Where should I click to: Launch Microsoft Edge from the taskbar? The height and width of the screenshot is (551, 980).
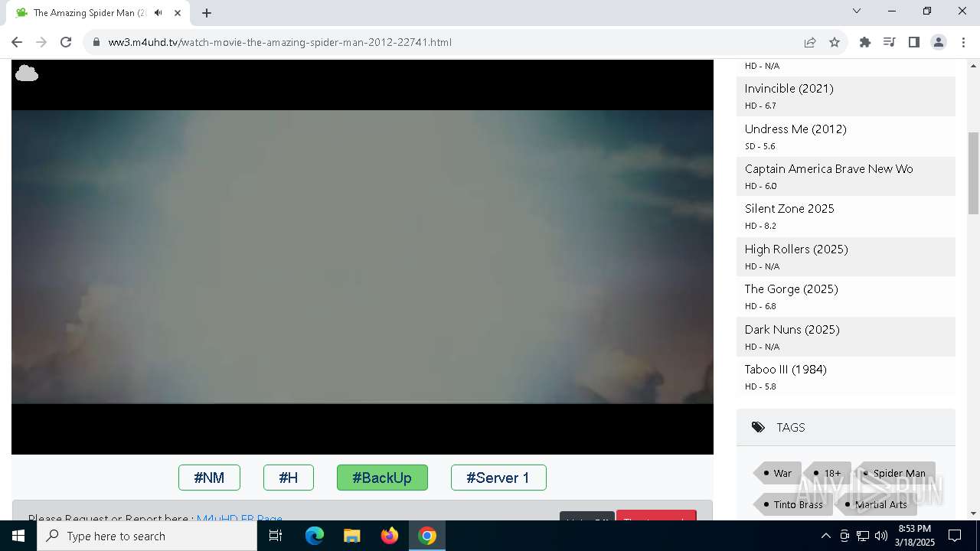tap(315, 536)
